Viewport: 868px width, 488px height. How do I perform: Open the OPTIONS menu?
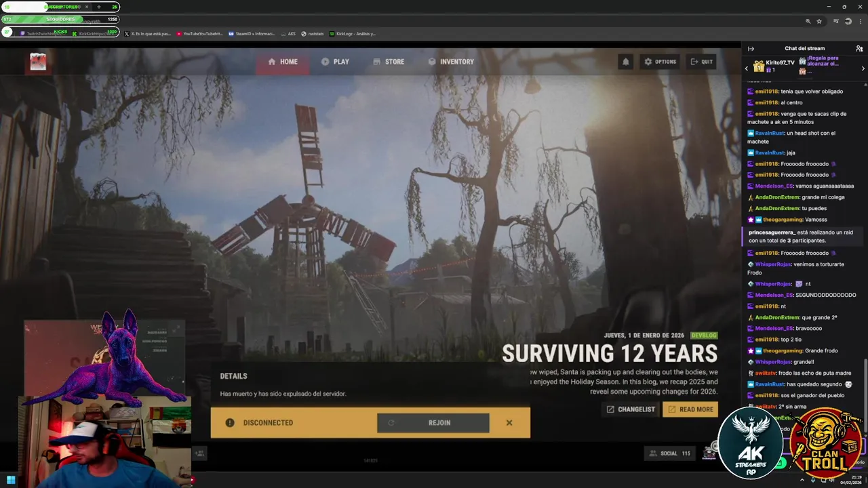click(x=660, y=62)
